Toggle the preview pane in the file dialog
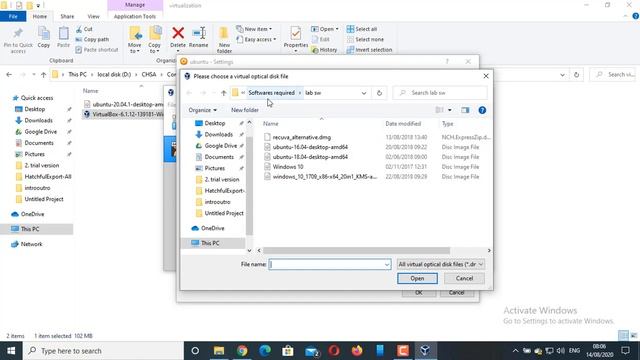This screenshot has height=360, width=640. pyautogui.click(x=465, y=110)
